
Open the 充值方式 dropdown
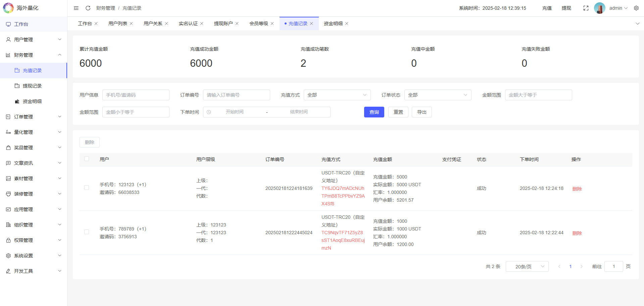tap(337, 95)
